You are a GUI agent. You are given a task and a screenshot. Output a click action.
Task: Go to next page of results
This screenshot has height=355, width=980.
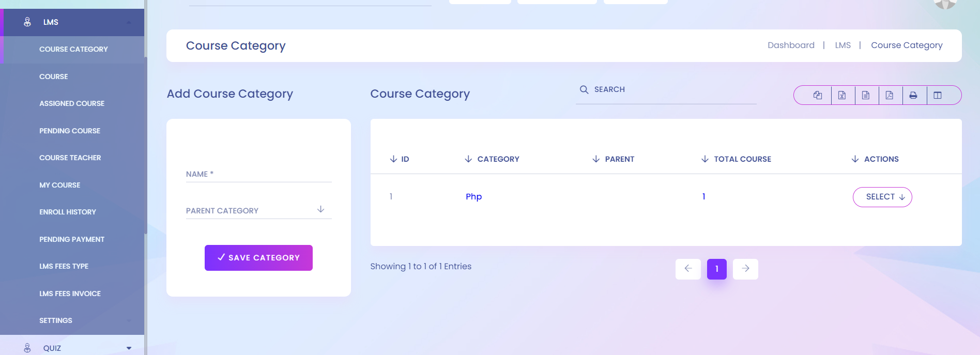pyautogui.click(x=745, y=269)
